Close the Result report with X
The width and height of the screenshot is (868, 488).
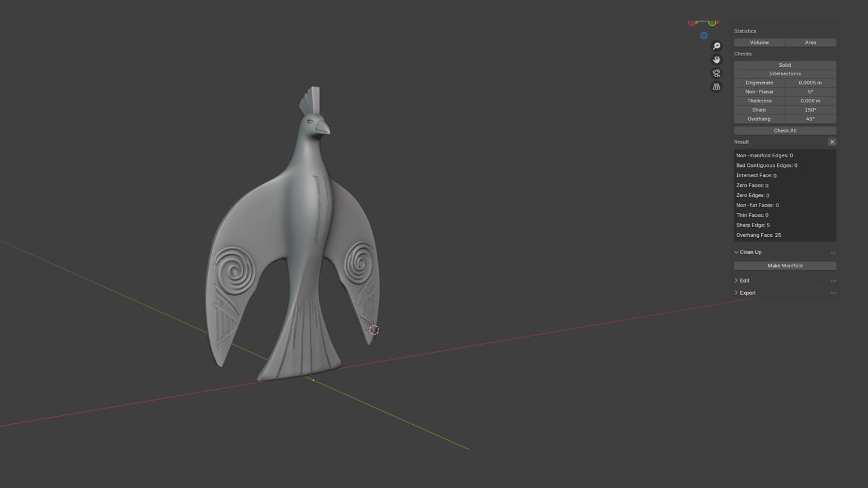point(832,142)
